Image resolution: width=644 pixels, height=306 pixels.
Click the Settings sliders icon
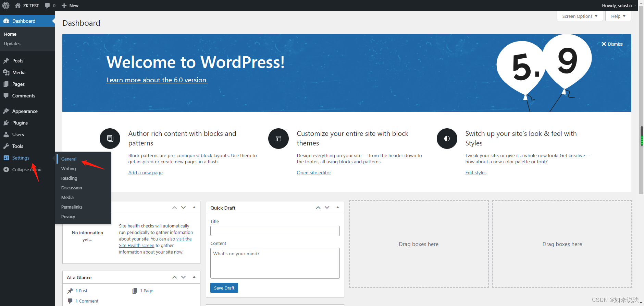click(6, 158)
